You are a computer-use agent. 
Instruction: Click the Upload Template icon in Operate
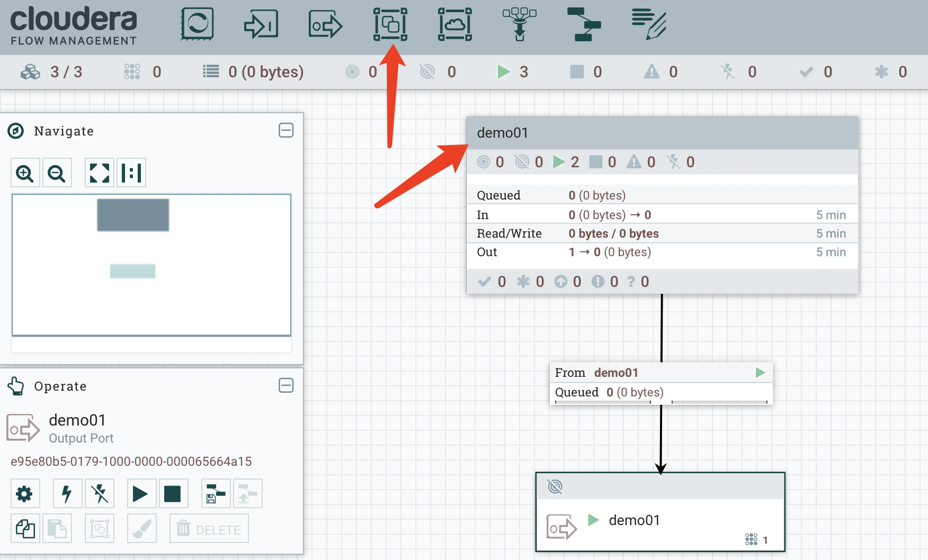247,494
